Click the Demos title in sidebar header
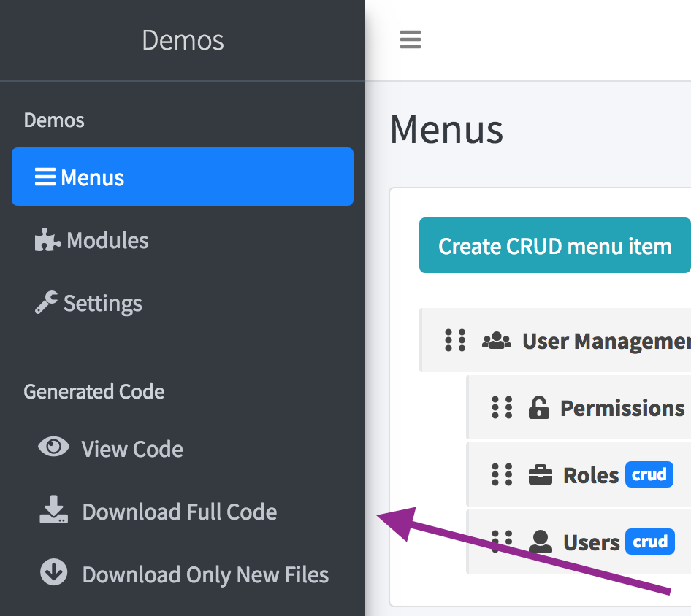The width and height of the screenshot is (691, 616). click(x=183, y=40)
